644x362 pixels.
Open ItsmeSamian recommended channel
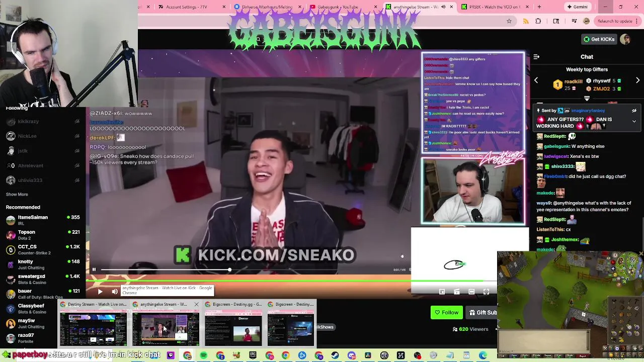click(x=43, y=220)
